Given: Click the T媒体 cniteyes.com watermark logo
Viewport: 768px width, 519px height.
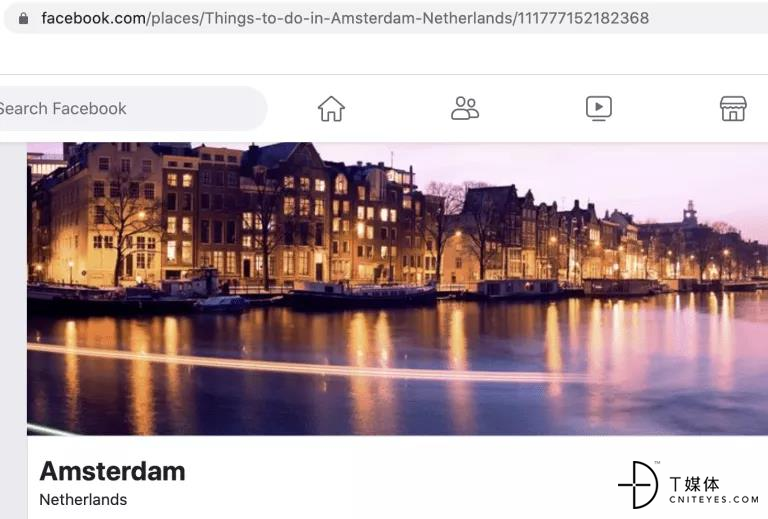Looking at the screenshot, I should click(x=688, y=485).
